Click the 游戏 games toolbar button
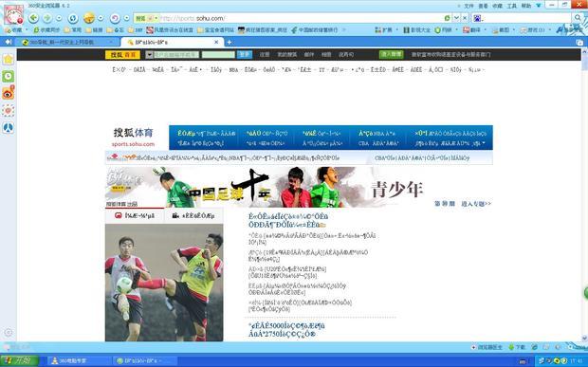 pyautogui.click(x=532, y=29)
